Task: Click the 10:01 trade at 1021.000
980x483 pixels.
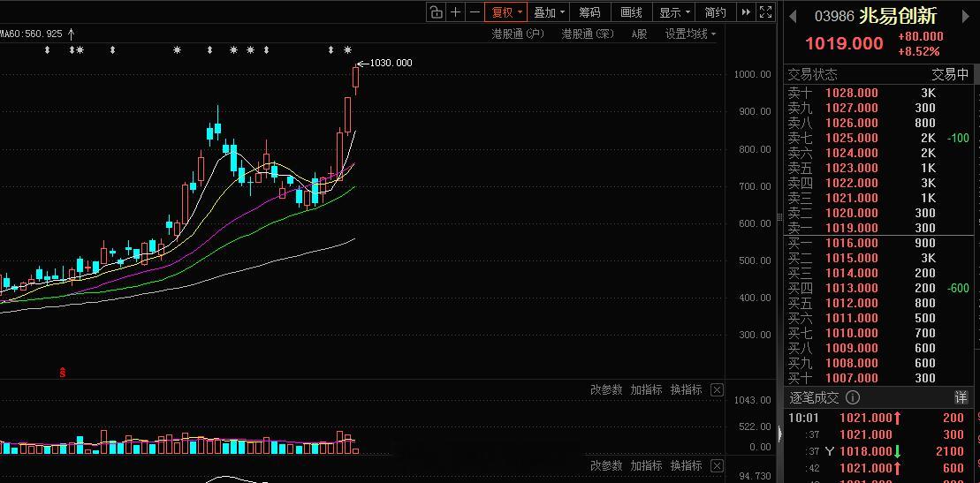Action: click(x=878, y=418)
